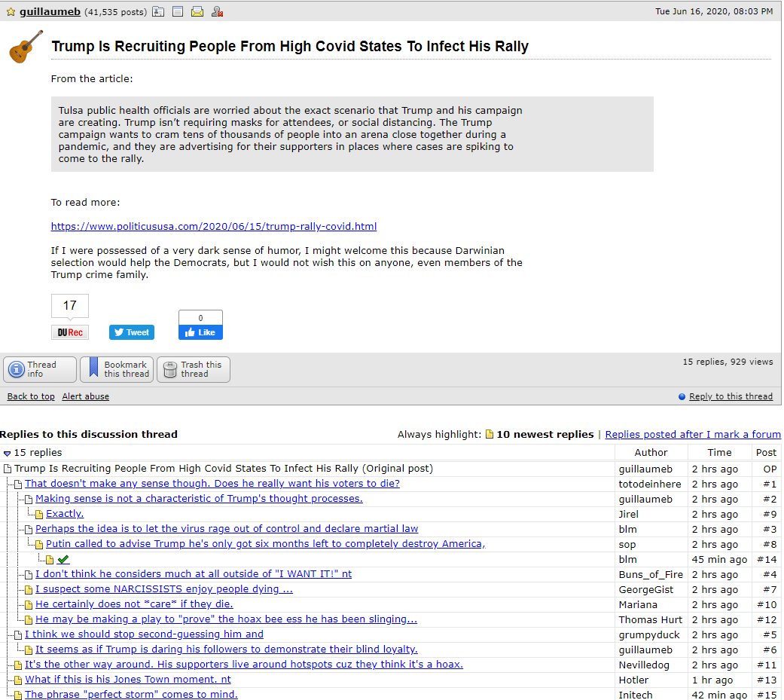
Task: Click the quoted article excerpt block
Action: (352, 134)
